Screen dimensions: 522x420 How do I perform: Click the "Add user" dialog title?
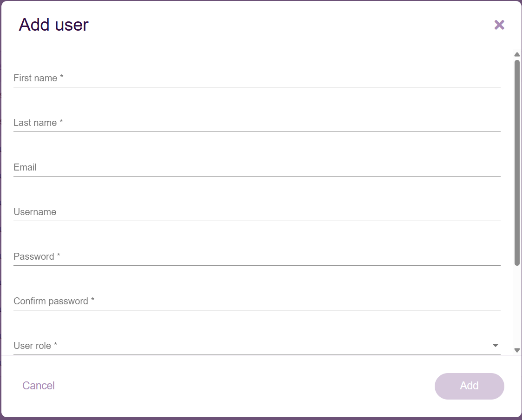tap(53, 25)
